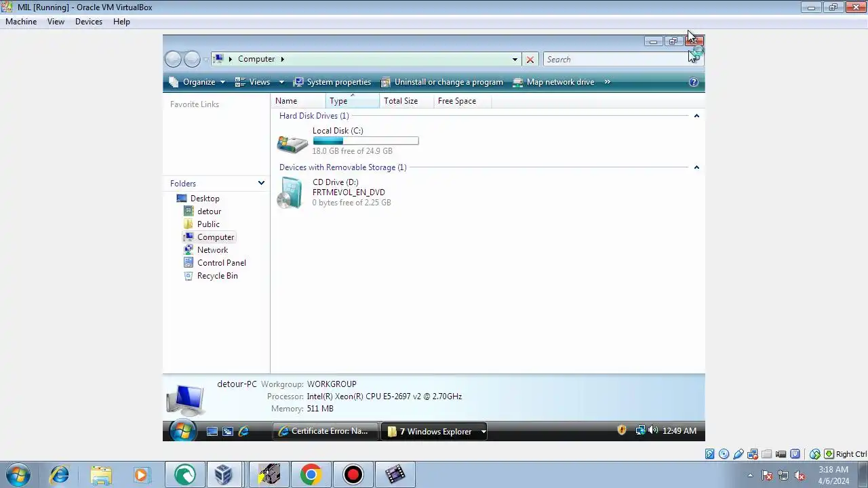Collapse the Hard Disk Drives group
The width and height of the screenshot is (868, 488).
tap(696, 116)
